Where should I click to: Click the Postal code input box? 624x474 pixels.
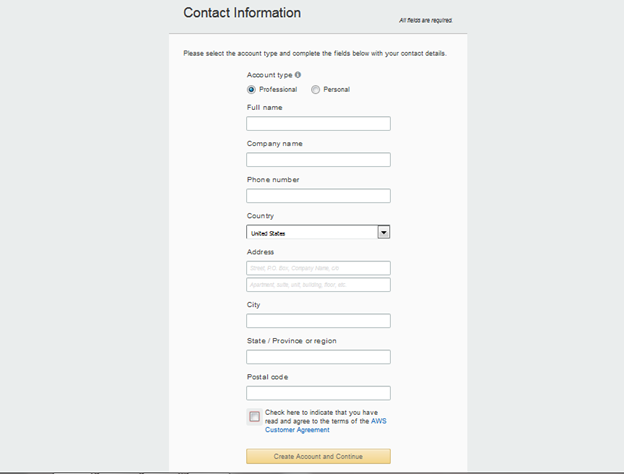tap(318, 393)
